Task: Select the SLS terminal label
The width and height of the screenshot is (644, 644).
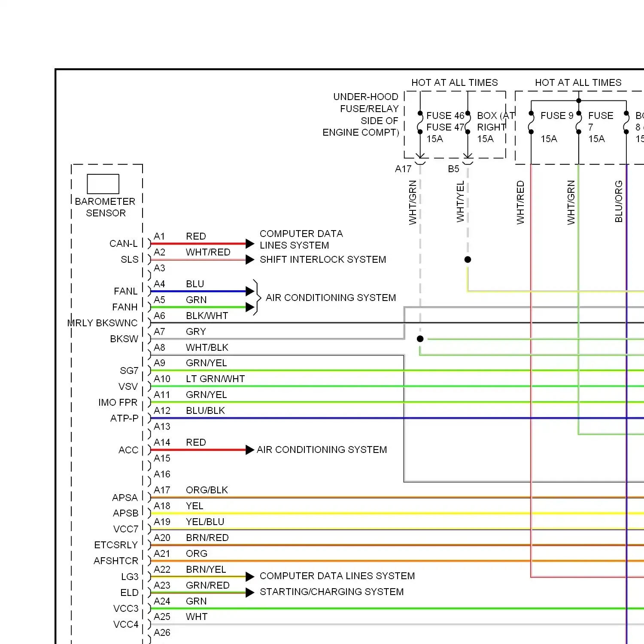Action: click(130, 260)
